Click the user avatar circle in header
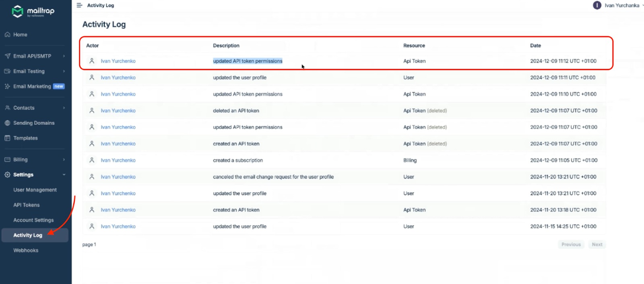The image size is (644, 284). tap(597, 5)
